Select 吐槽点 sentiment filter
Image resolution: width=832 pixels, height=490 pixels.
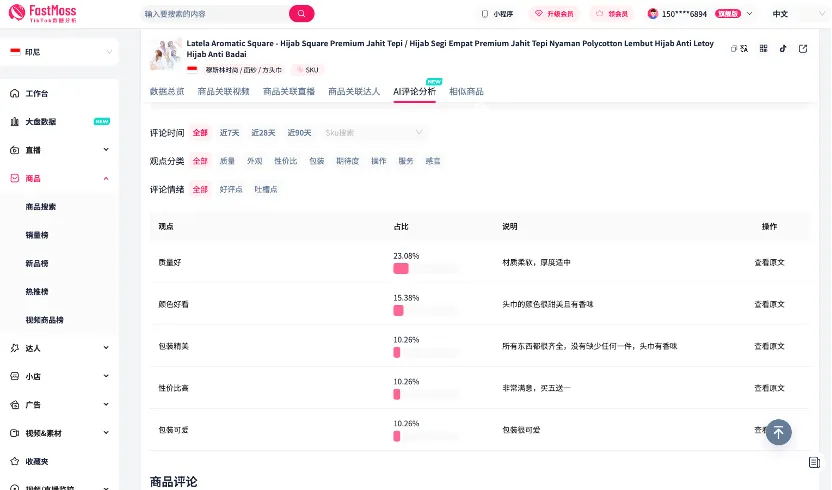click(x=266, y=189)
